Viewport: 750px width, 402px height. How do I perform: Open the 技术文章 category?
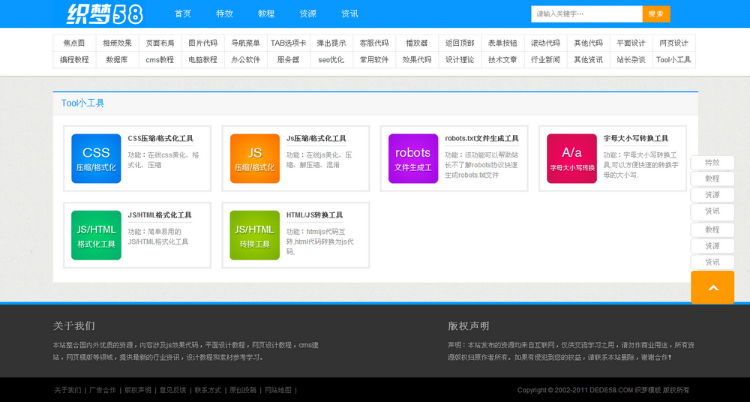pyautogui.click(x=503, y=60)
